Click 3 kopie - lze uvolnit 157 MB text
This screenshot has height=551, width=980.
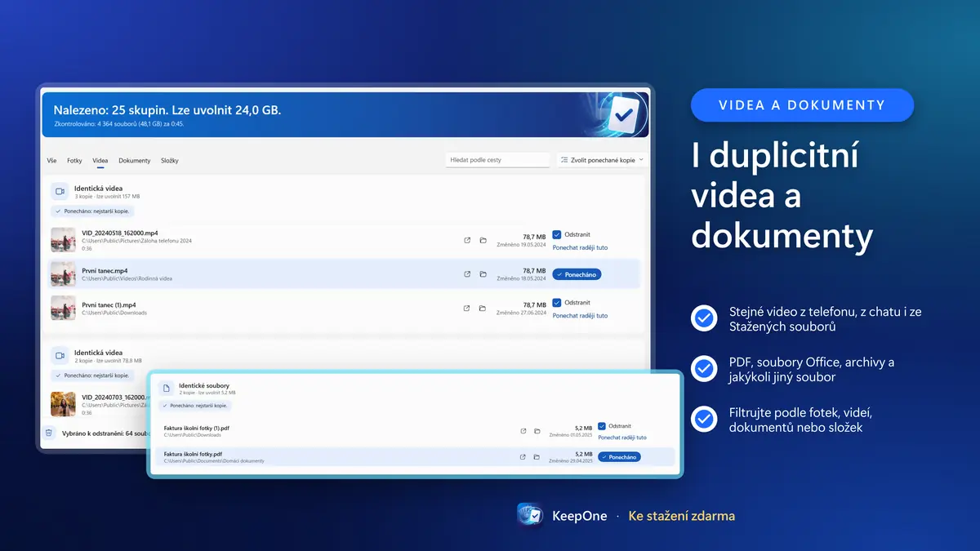[107, 197]
